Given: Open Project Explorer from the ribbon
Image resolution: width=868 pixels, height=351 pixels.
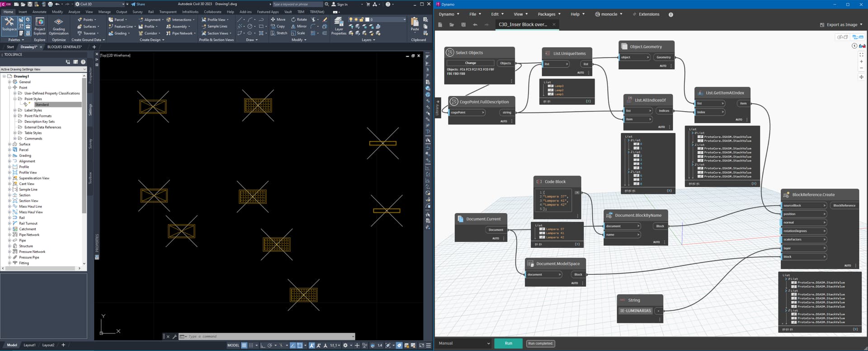Looking at the screenshot, I should 40,26.
